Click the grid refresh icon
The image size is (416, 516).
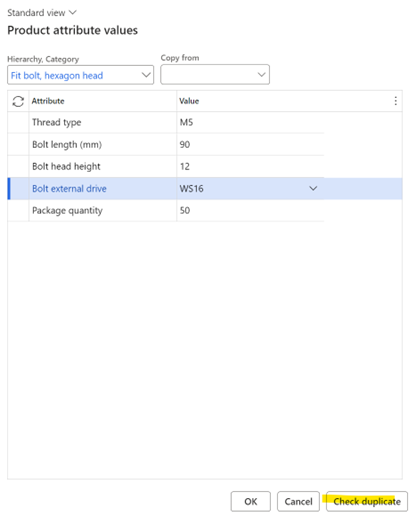[x=18, y=101]
